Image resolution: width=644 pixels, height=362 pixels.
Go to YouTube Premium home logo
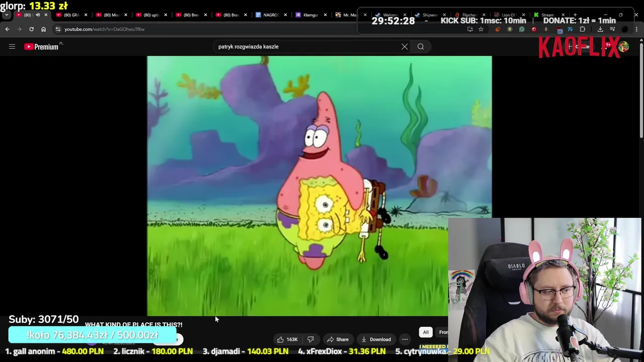point(41,47)
